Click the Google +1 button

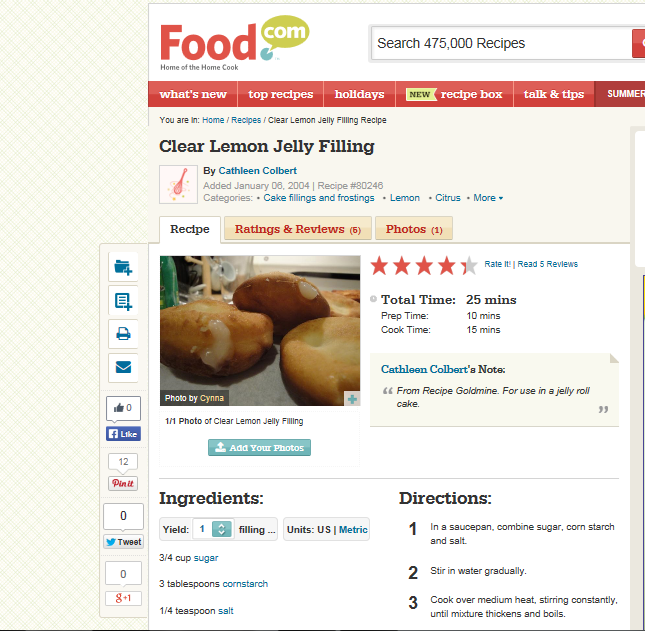tap(123, 598)
